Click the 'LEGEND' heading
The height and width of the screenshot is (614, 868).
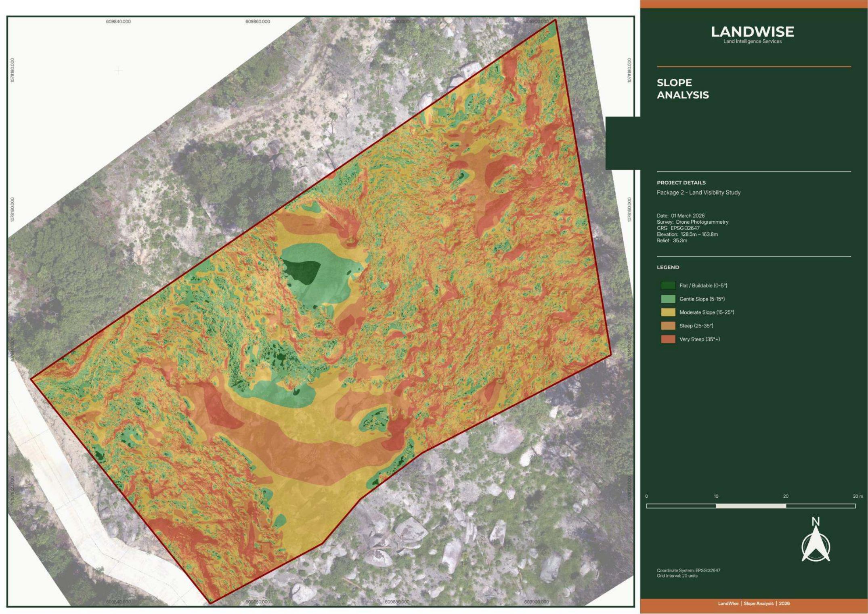click(x=668, y=267)
